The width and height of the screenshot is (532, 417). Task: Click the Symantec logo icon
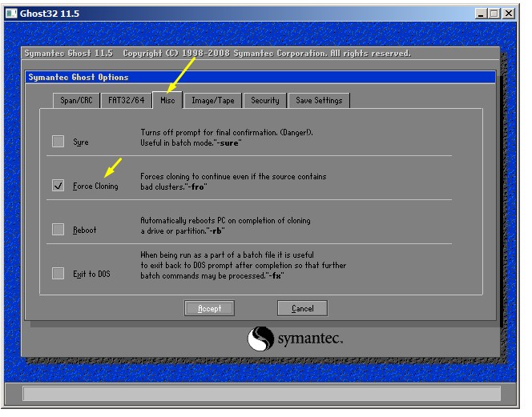click(x=260, y=339)
